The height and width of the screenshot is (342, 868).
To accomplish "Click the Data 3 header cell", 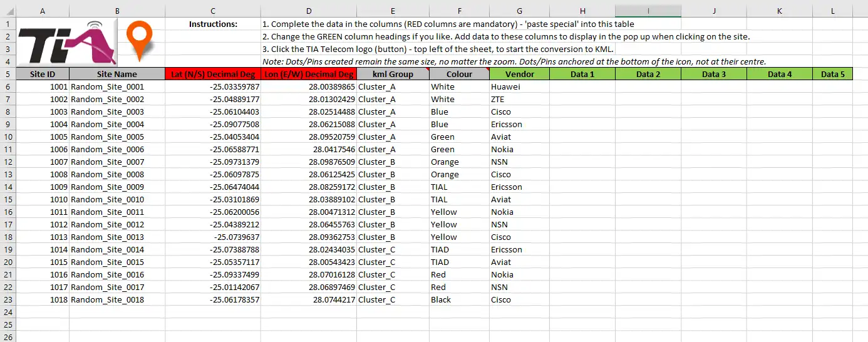I will tap(714, 74).
